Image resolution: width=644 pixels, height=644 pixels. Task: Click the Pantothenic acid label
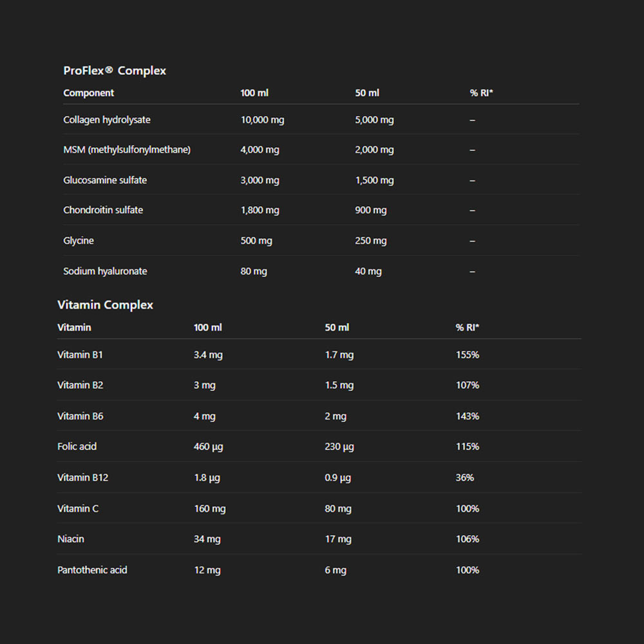click(92, 570)
